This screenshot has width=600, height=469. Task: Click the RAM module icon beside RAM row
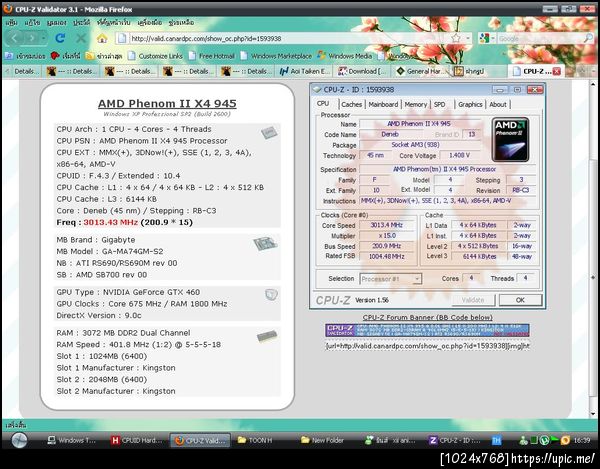pyautogui.click(x=267, y=337)
